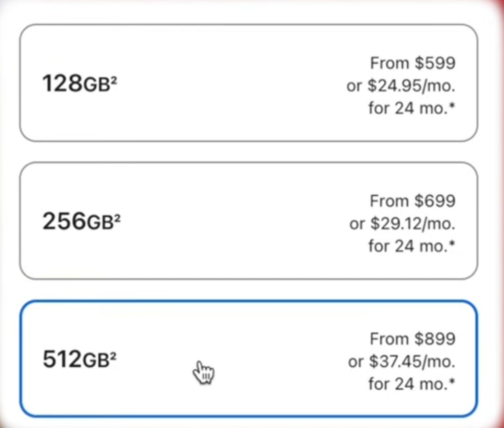The width and height of the screenshot is (504, 428).
Task: Click "for 24 mo." under the $699 option
Action: [408, 246]
